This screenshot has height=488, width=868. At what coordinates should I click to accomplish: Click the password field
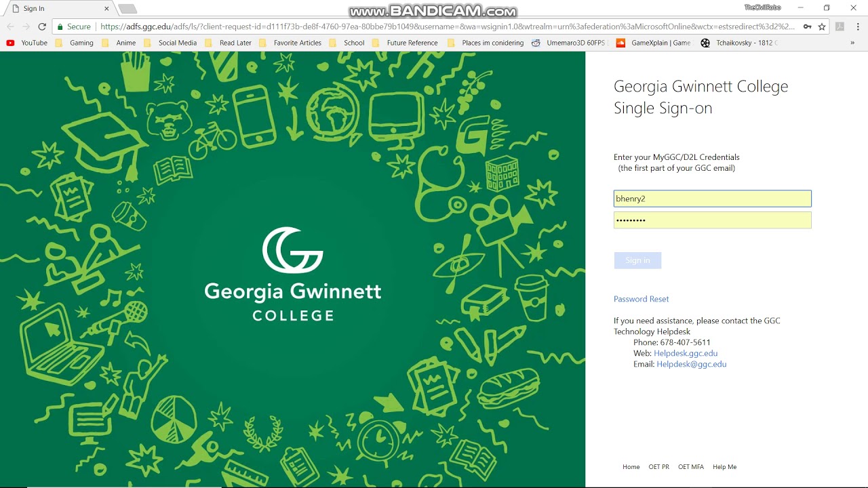[712, 220]
